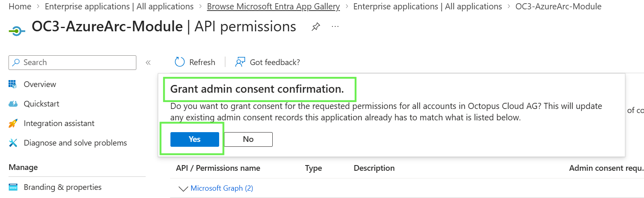Go to Home breadcrumb
The width and height of the screenshot is (644, 198).
(20, 7)
